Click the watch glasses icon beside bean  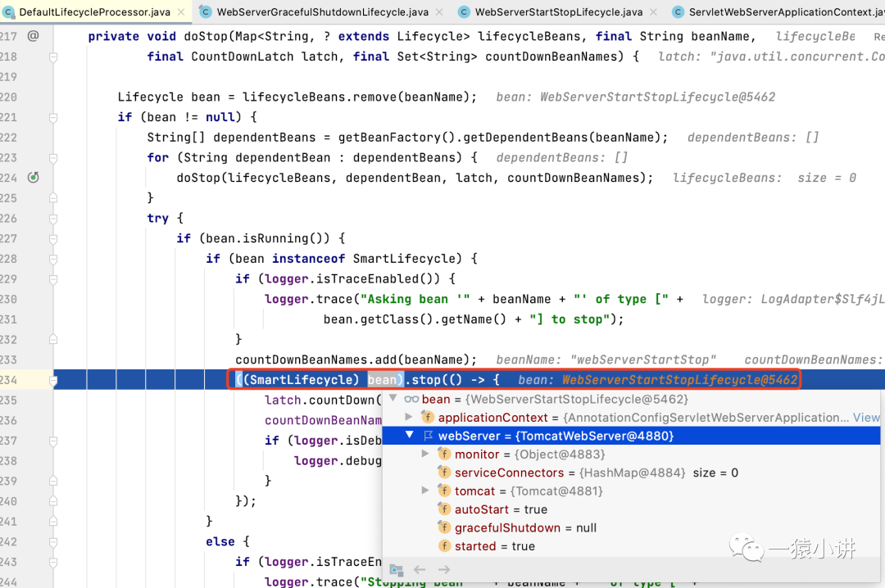pos(411,399)
